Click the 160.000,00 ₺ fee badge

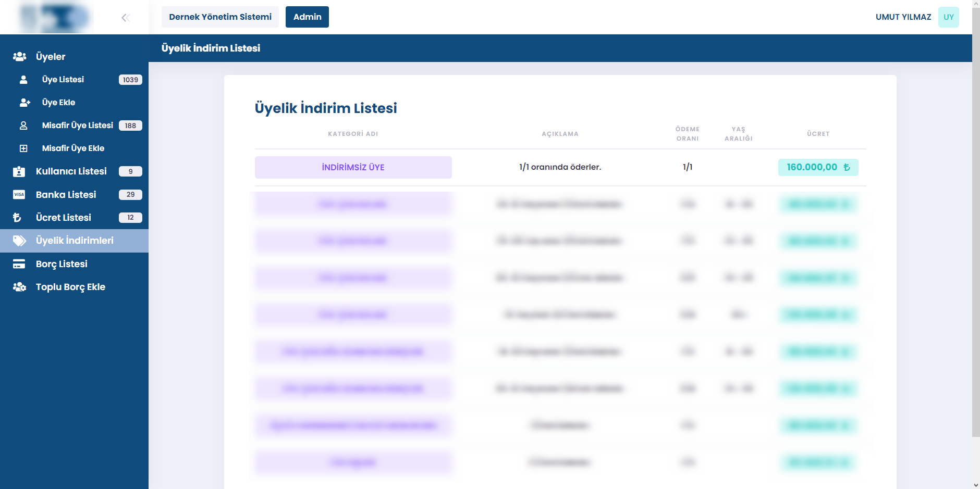click(x=818, y=167)
